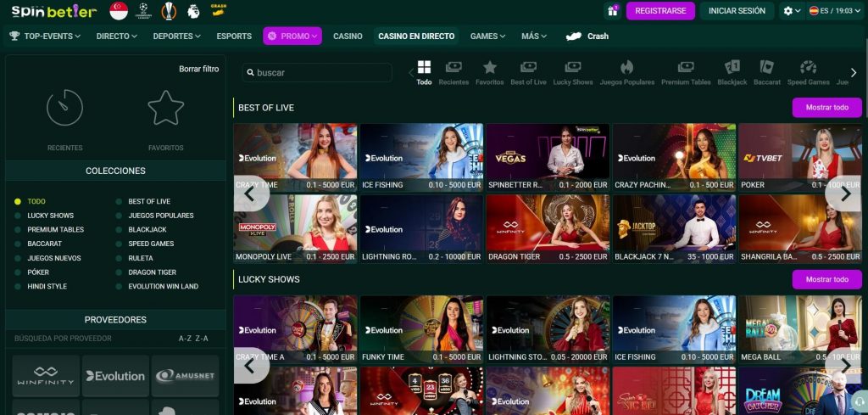Open Crash game from navigation bar
The image size is (868, 415).
587,36
